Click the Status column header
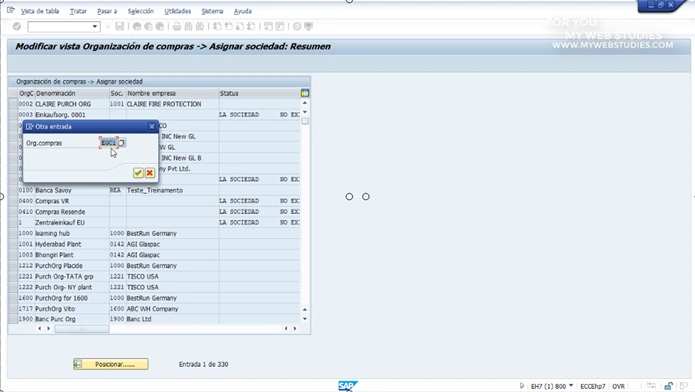 click(x=259, y=93)
